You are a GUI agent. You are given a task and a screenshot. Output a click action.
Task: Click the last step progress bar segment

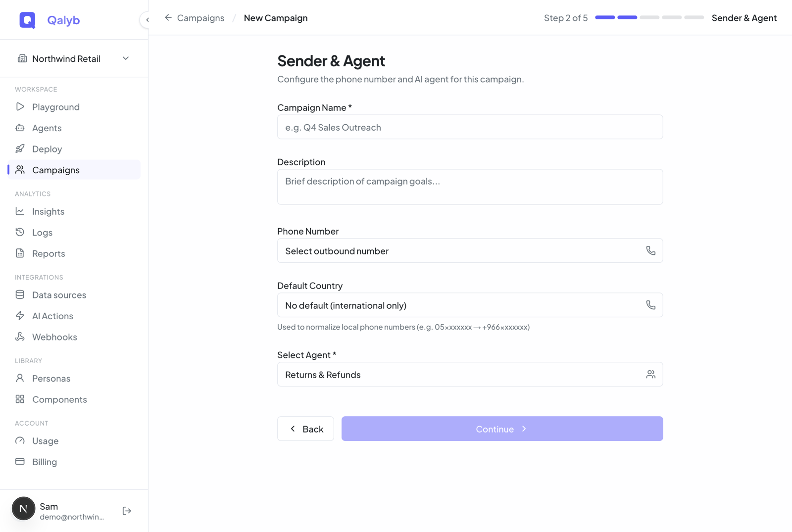point(694,17)
